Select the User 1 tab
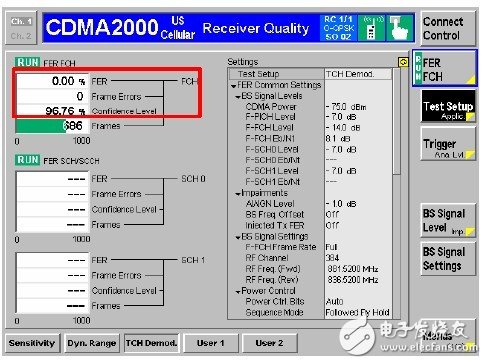Image resolution: width=487 pixels, height=364 pixels. pos(211,343)
